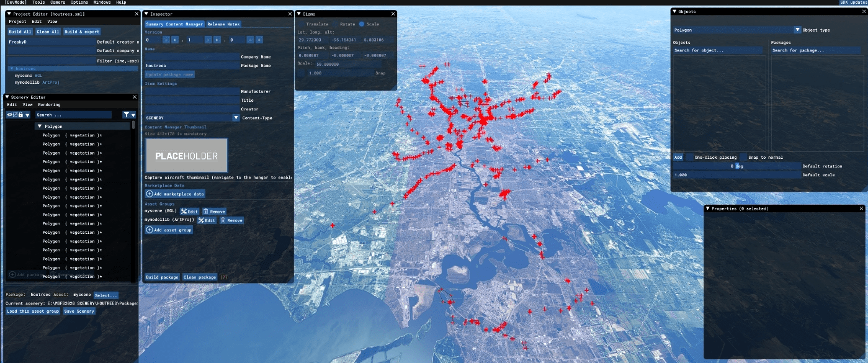Toggle the eye visibility icon in Scenery Editor
Image resolution: width=868 pixels, height=363 pixels.
[x=9, y=115]
